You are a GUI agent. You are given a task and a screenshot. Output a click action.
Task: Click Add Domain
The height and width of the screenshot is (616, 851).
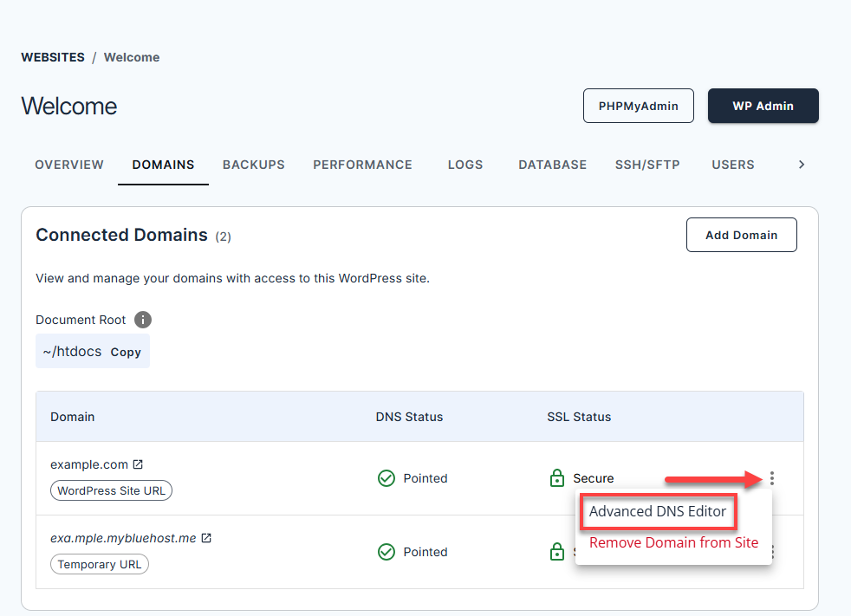741,234
